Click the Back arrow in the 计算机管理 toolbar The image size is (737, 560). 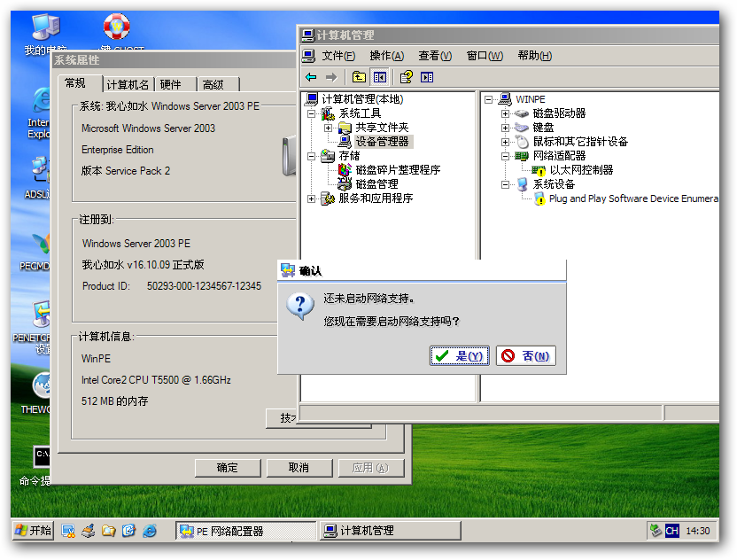coord(311,77)
